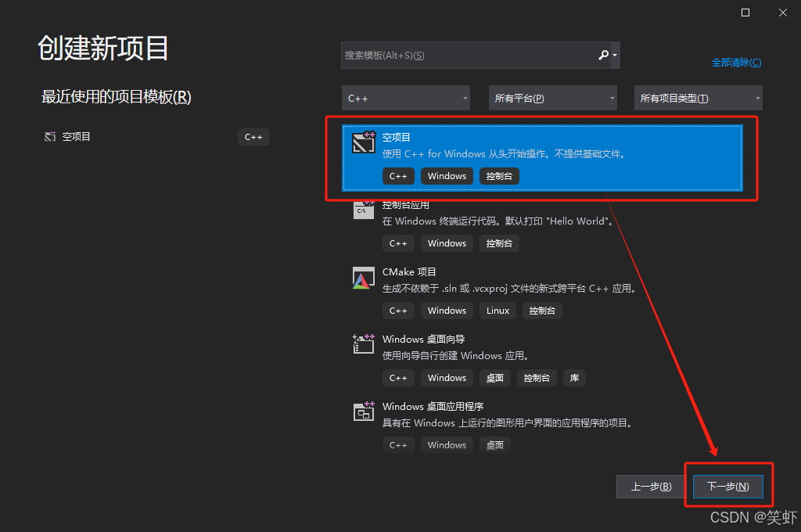Click the 下一步 next button
801x532 pixels.
click(x=728, y=487)
